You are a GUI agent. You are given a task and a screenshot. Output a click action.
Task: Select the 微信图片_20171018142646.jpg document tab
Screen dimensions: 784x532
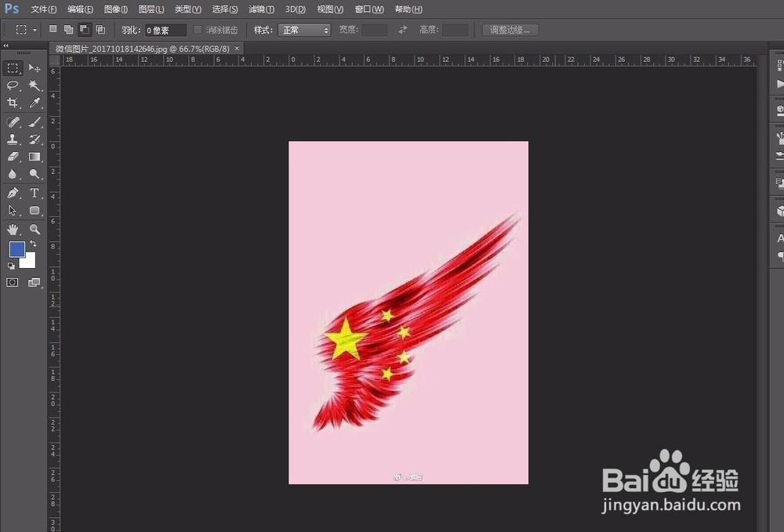point(142,49)
